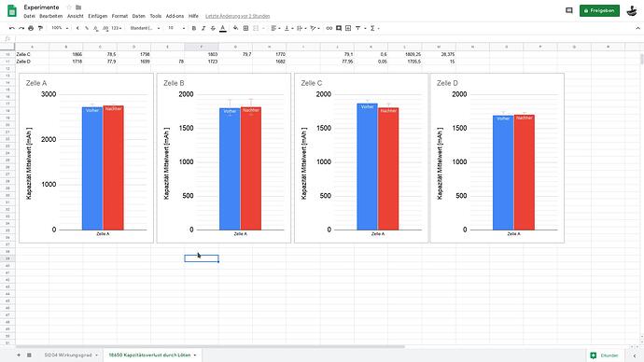The image size is (644, 362).
Task: Open menu of 18650 Kapazitätsverlust tab
Action: click(x=195, y=355)
